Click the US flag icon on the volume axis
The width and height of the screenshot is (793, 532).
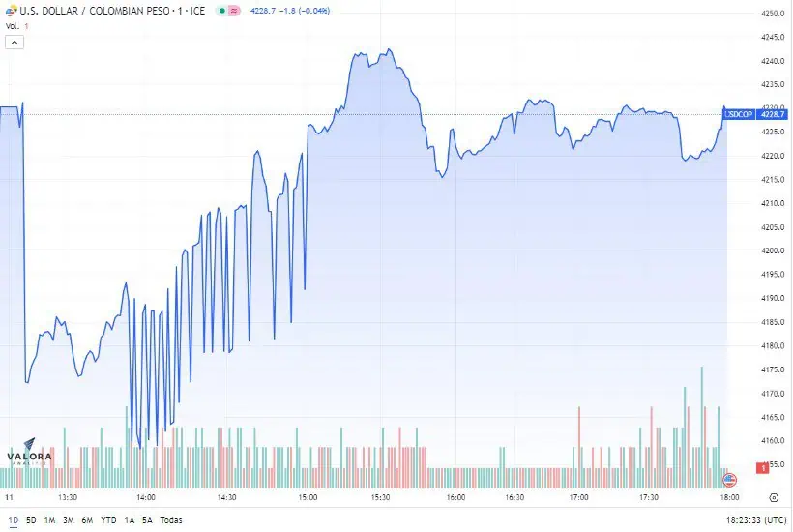(729, 479)
